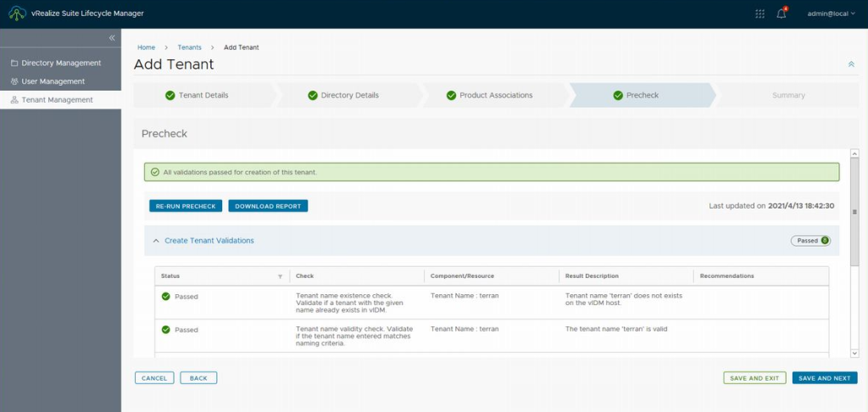Select the Precheck wizard step
Screen dimensions: 868x412
pos(643,95)
